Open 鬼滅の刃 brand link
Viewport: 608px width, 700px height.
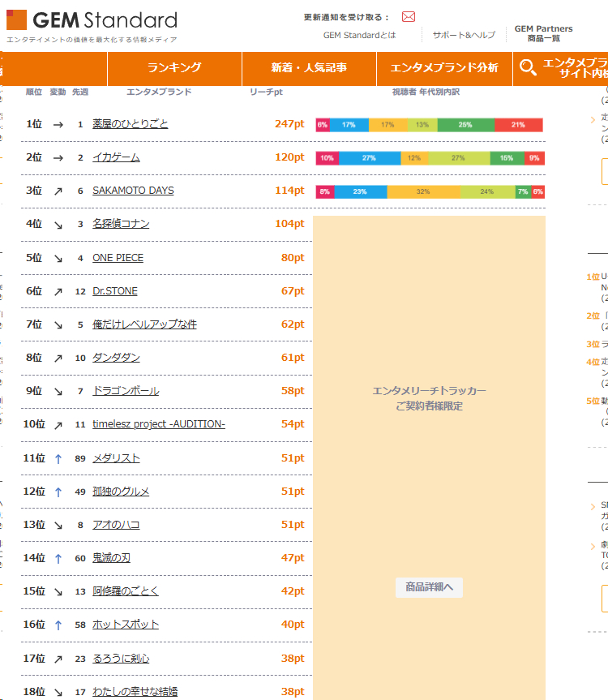(x=112, y=557)
